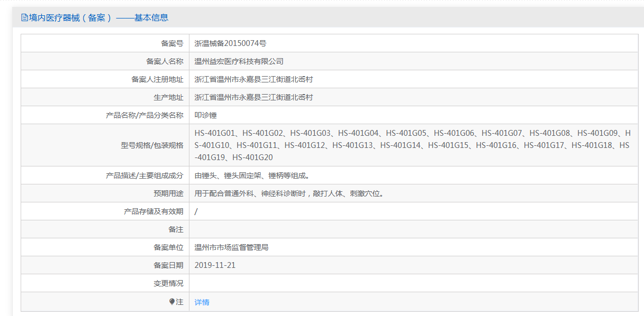Click the 预期用途 label

(x=168, y=193)
